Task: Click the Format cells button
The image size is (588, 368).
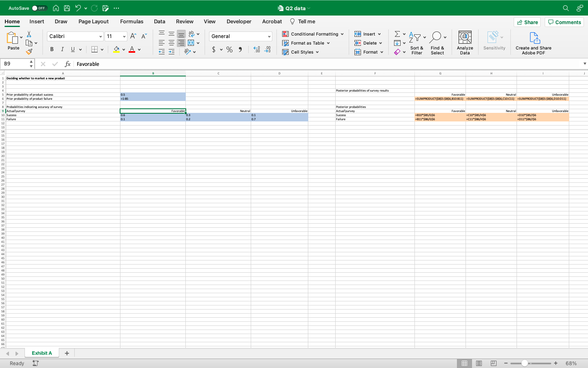Action: coord(369,52)
